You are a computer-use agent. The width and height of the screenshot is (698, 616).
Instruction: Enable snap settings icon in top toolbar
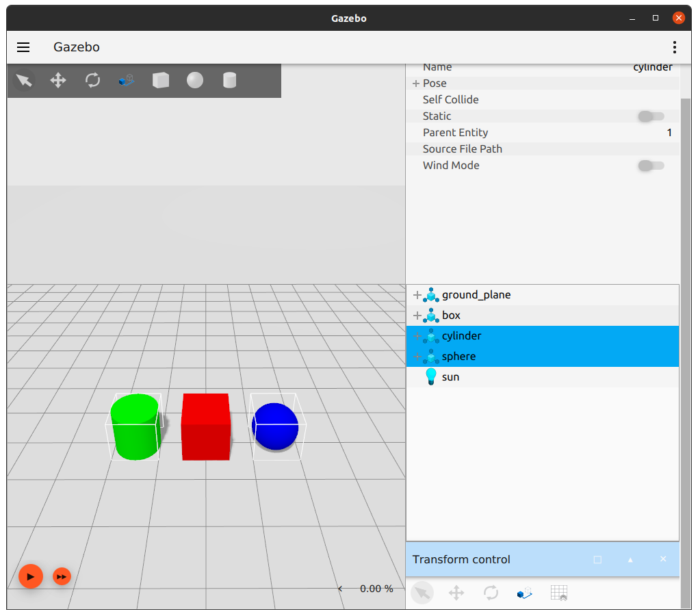coord(127,81)
